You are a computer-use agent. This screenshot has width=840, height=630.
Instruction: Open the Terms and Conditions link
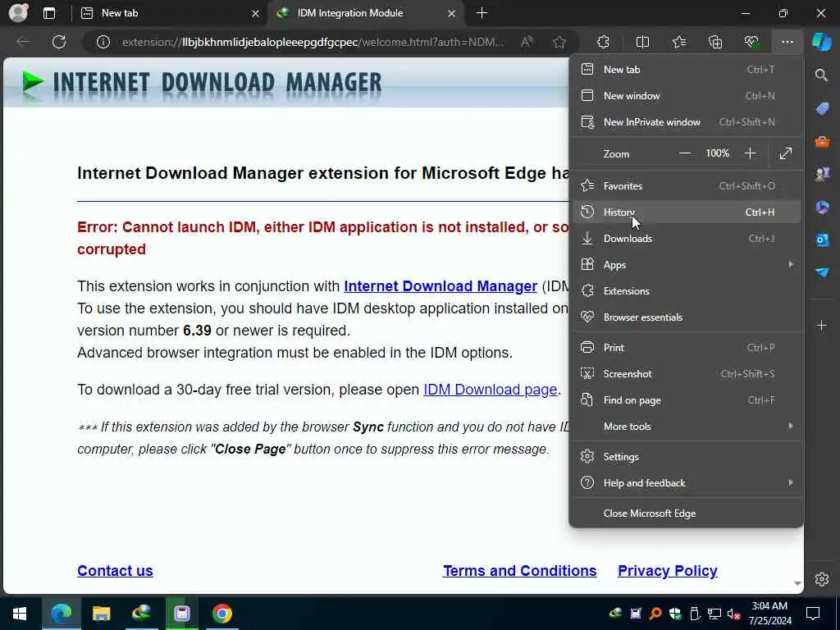pyautogui.click(x=519, y=571)
